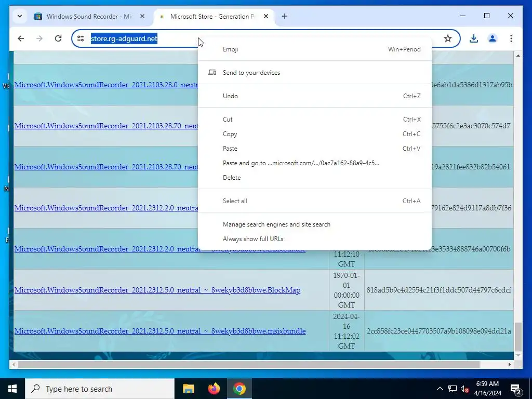Open the tab search chevron
The height and width of the screenshot is (399, 532).
pyautogui.click(x=20, y=16)
